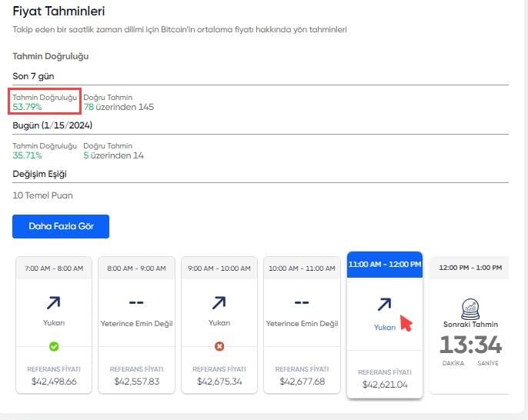Click the $42,498.66 reference price
This screenshot has width=528, height=420.
coord(54,381)
